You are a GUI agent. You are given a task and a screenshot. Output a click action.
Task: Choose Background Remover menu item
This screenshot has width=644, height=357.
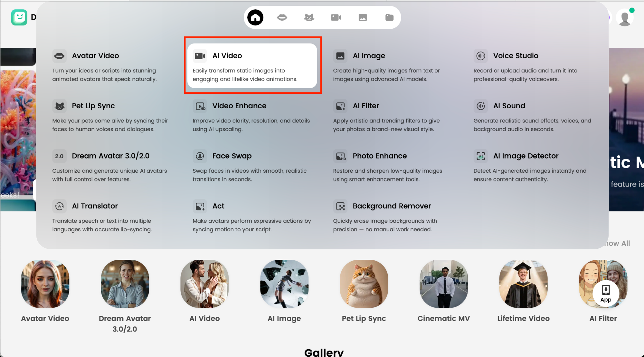click(392, 206)
